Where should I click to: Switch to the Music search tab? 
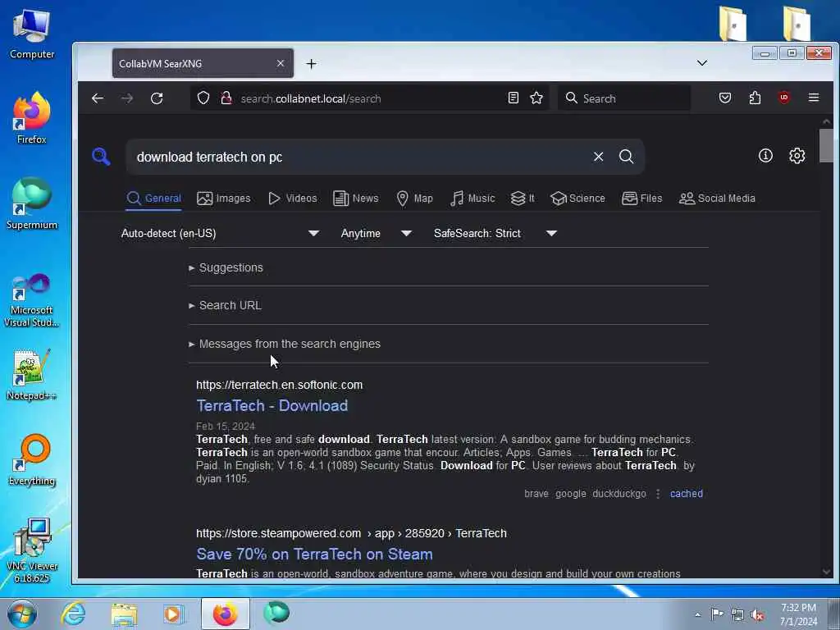point(472,199)
